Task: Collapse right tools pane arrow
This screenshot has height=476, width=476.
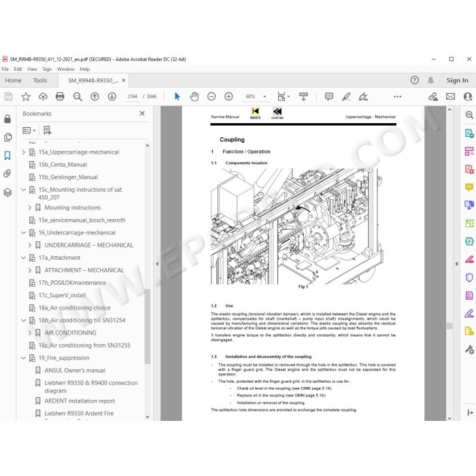Action: [456, 264]
